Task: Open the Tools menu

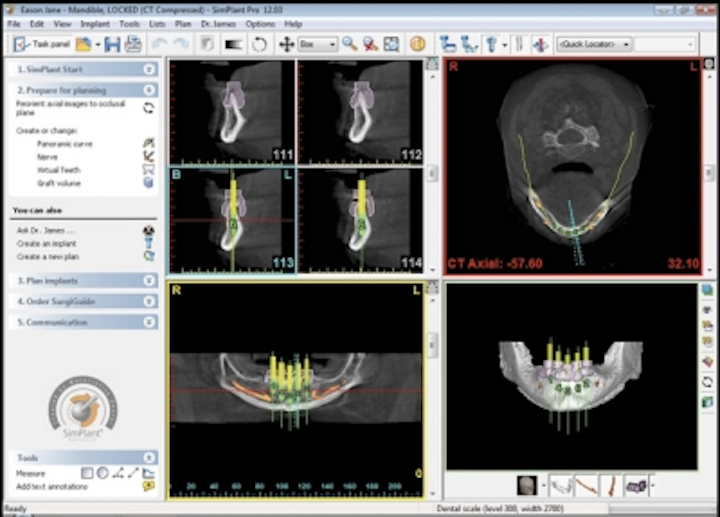Action: coord(129,24)
